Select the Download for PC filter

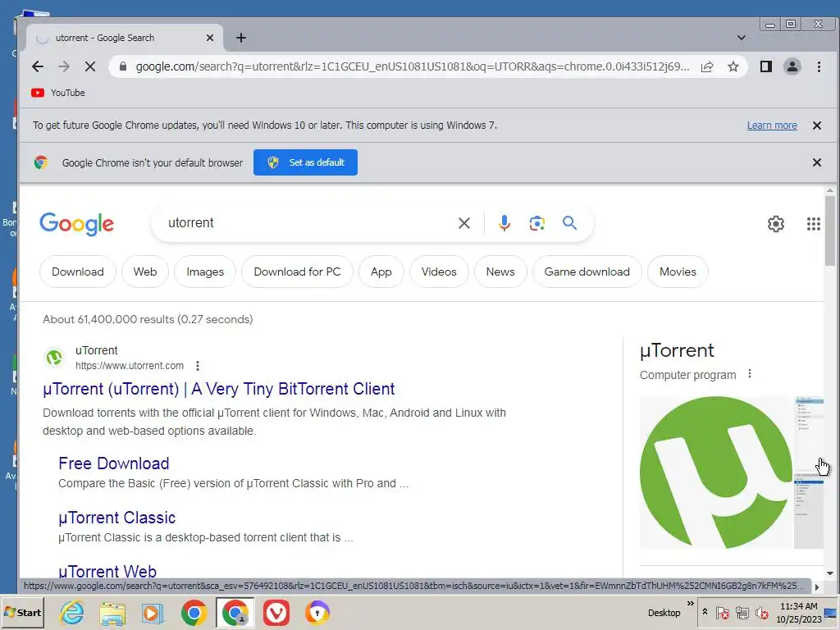(297, 272)
